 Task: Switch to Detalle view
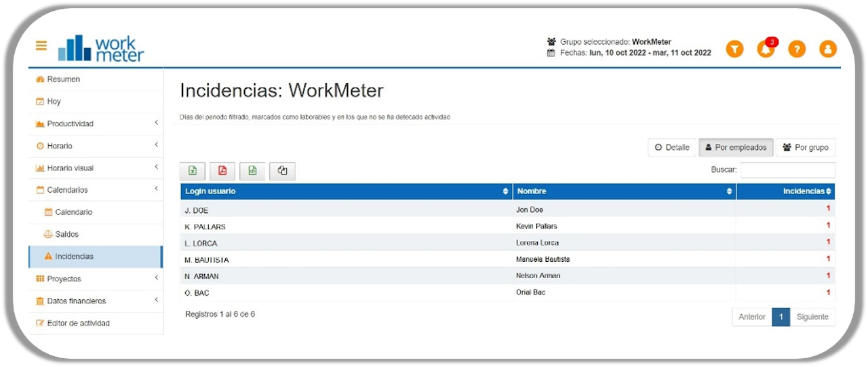click(672, 147)
